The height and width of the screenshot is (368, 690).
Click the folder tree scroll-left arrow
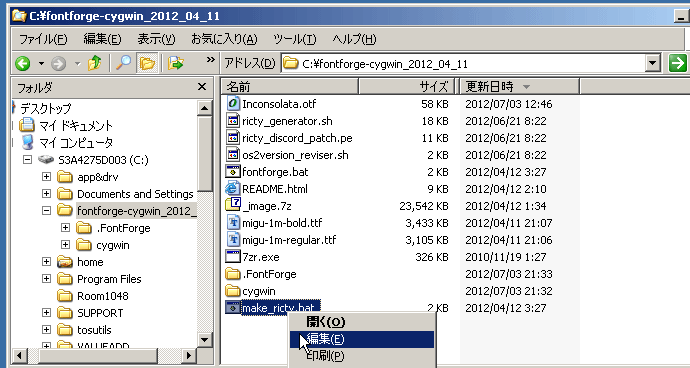[x=19, y=355]
